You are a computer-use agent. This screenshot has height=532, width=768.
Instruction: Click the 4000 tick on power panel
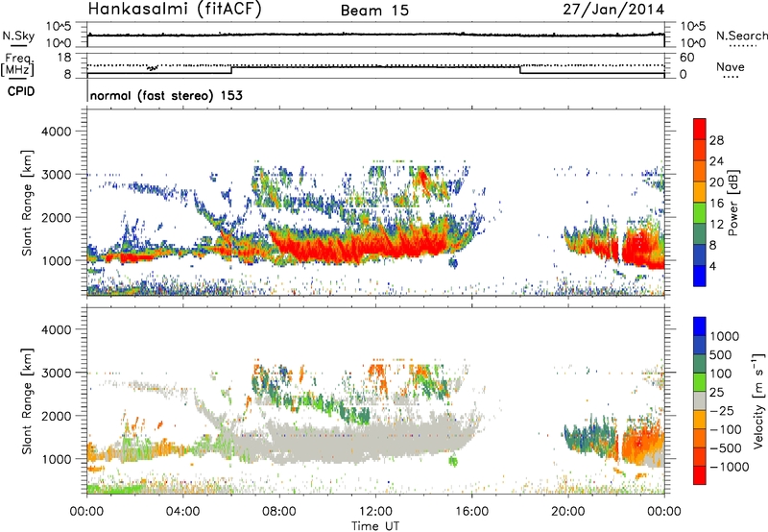(56, 132)
